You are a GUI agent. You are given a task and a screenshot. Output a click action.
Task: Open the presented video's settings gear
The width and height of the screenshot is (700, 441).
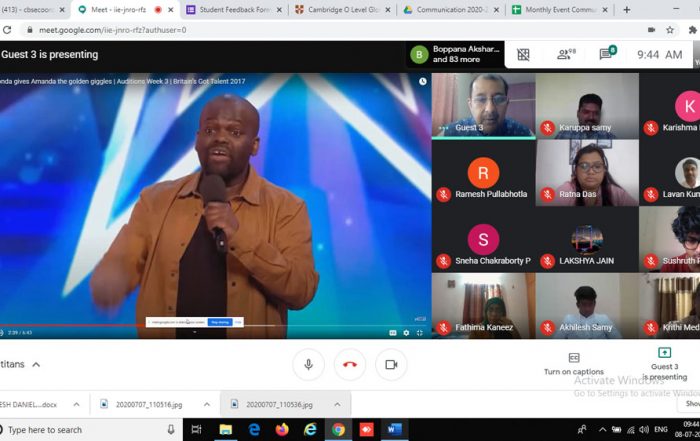[x=406, y=333]
